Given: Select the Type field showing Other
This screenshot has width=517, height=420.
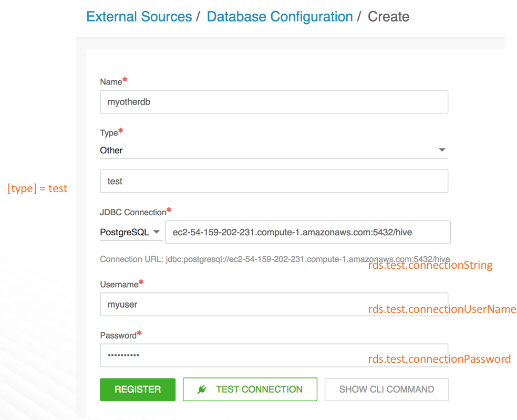Looking at the screenshot, I should [274, 150].
